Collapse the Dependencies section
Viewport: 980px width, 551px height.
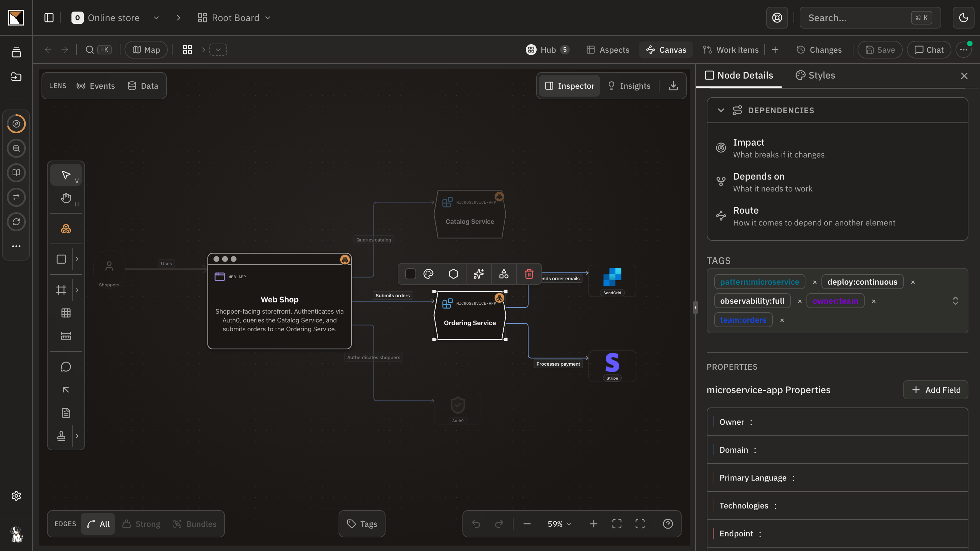tap(721, 110)
